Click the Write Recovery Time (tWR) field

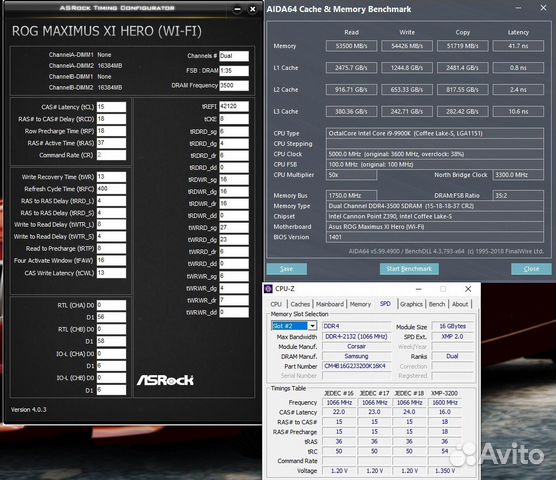click(111, 177)
